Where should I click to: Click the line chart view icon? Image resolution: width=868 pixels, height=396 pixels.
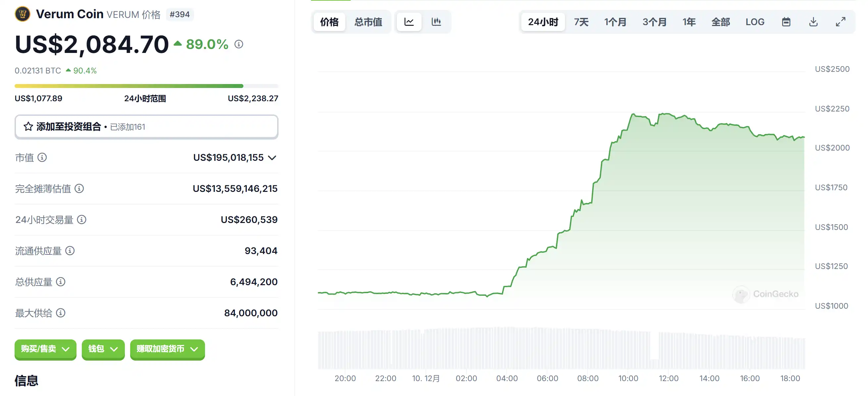(409, 22)
